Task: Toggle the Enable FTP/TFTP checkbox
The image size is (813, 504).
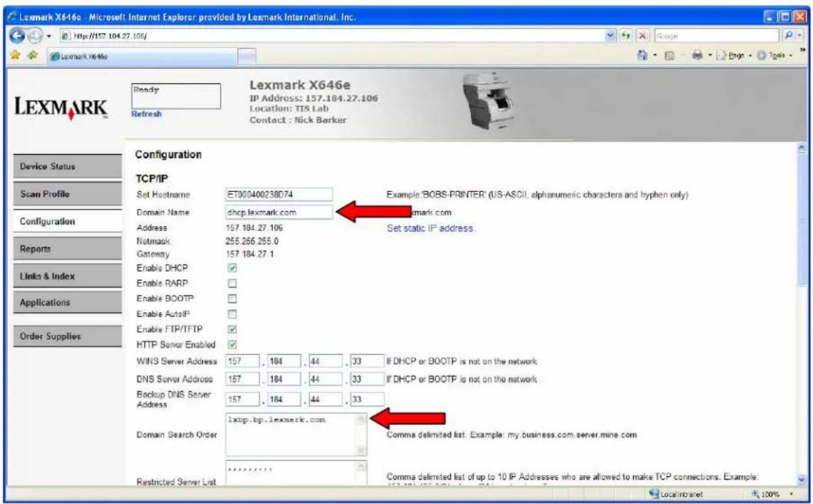Action: (232, 329)
